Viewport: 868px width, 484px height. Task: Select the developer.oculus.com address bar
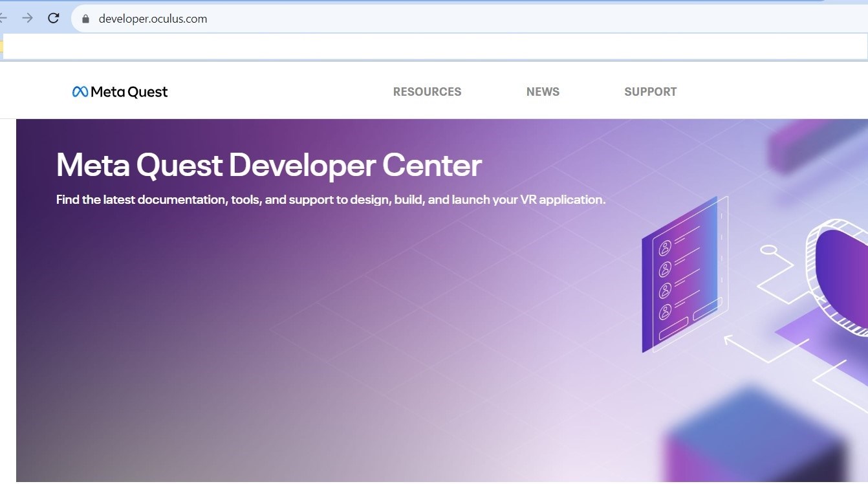tap(469, 19)
